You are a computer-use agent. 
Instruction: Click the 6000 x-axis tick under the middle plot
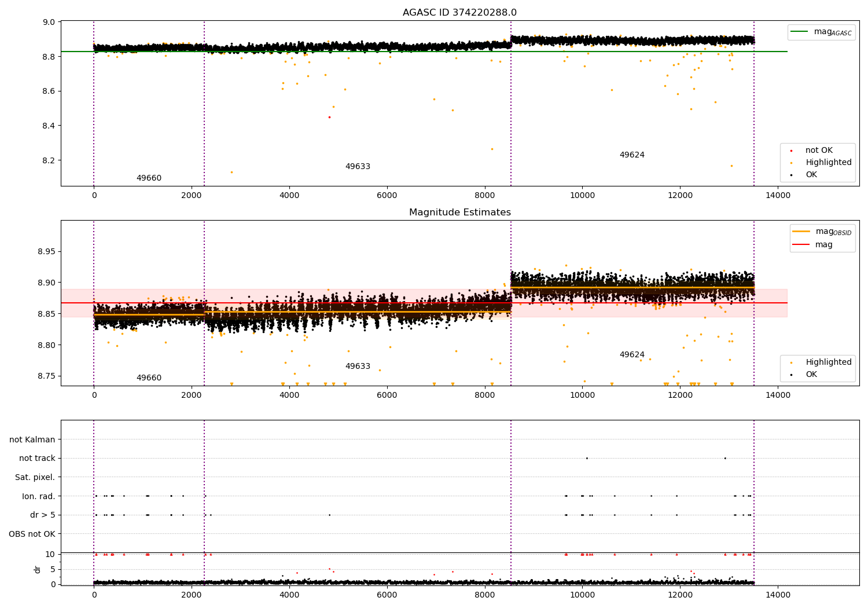387,395
